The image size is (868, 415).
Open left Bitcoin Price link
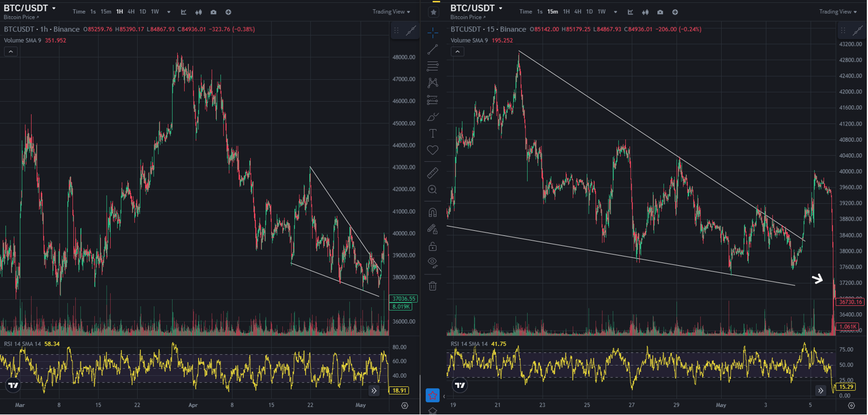point(21,18)
